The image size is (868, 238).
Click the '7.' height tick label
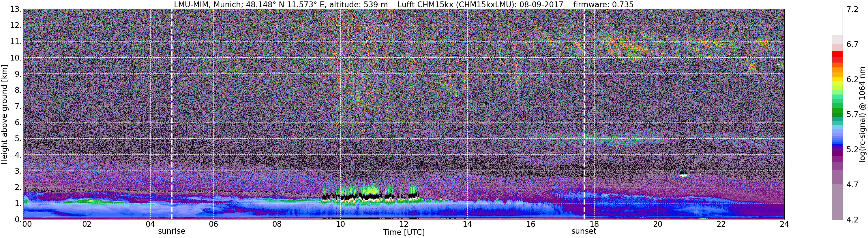pyautogui.click(x=18, y=106)
